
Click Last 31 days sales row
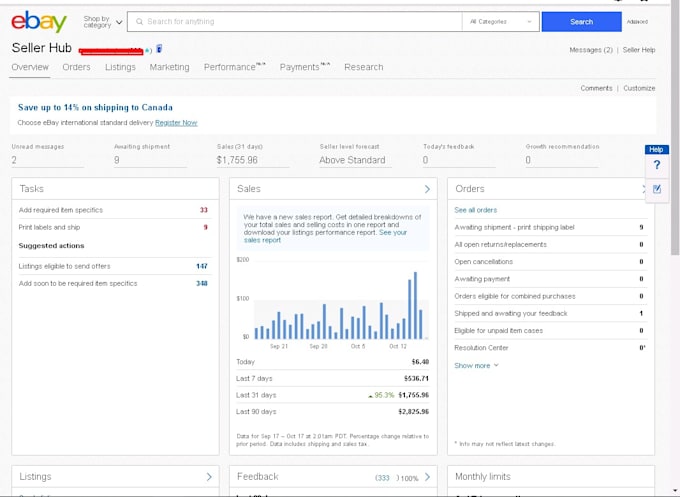pyautogui.click(x=333, y=395)
